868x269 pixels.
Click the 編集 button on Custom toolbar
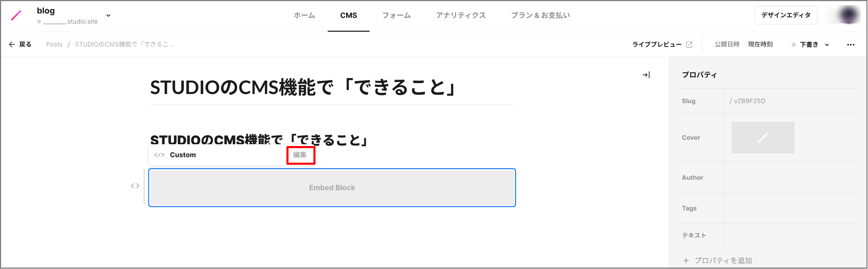(300, 155)
